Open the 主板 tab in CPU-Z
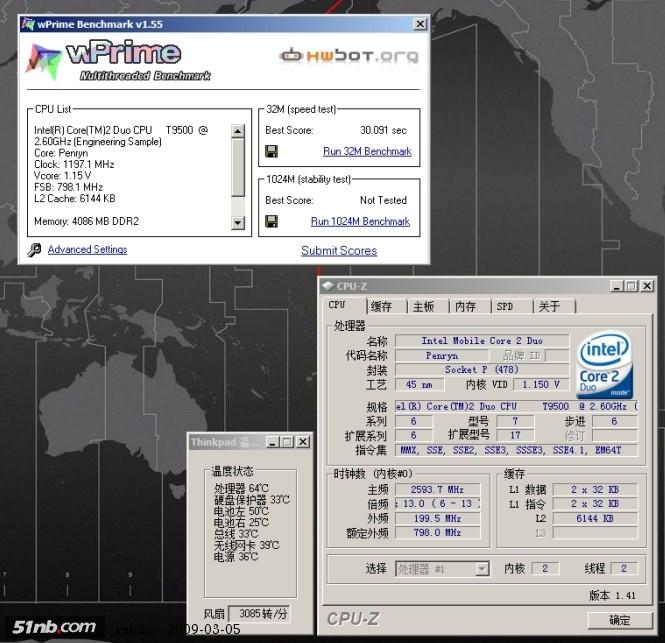 tap(423, 307)
